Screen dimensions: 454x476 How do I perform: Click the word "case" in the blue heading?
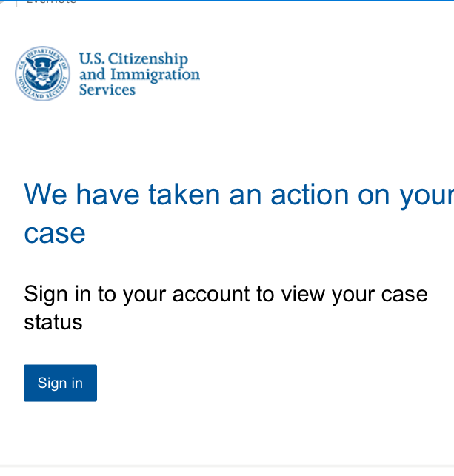(x=55, y=233)
